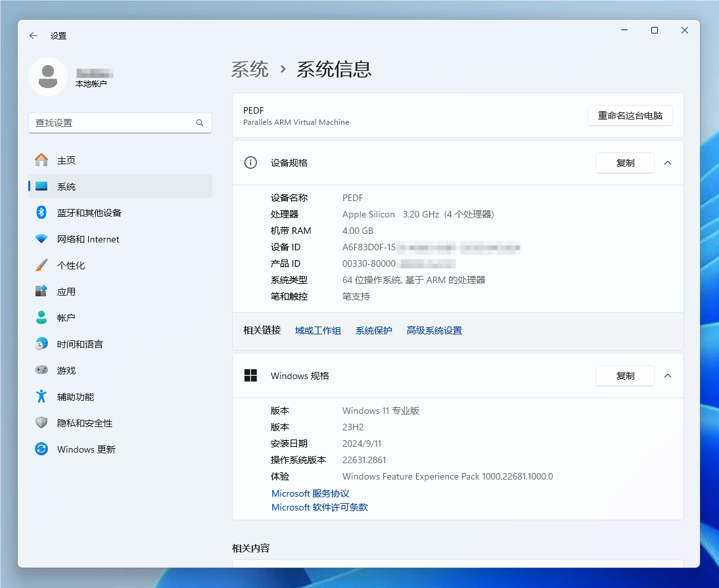The image size is (719, 588).
Task: Click the 游戏 gamepad icon
Action: [41, 371]
